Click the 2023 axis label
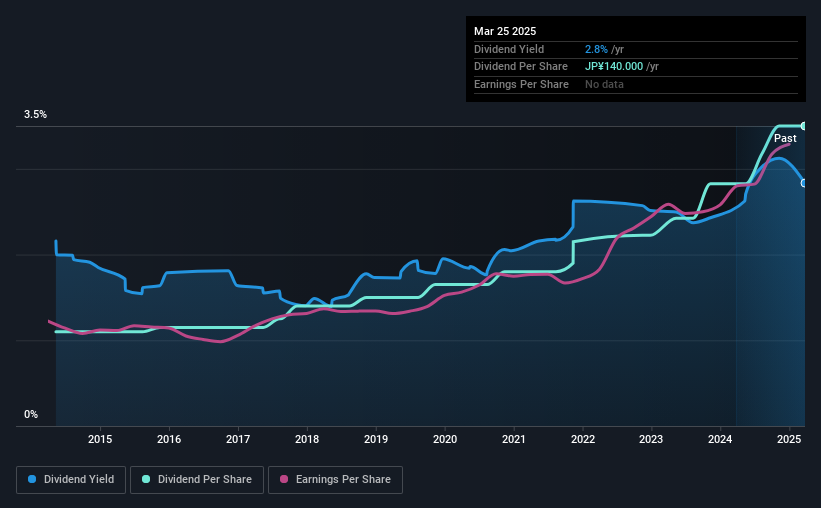 click(651, 439)
